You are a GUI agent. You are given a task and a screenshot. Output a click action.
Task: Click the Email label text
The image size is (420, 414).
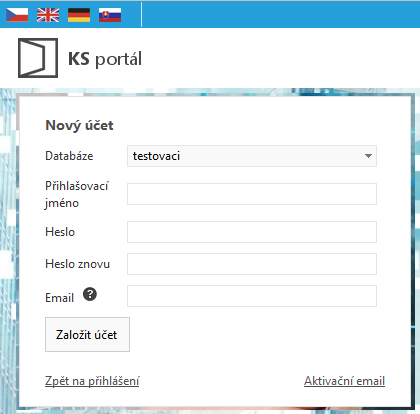tap(59, 297)
